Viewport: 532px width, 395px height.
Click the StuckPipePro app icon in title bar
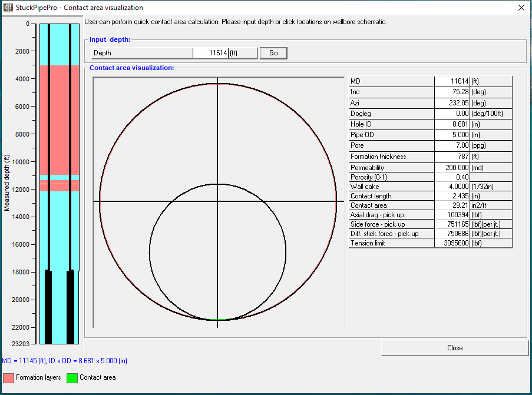pyautogui.click(x=8, y=8)
